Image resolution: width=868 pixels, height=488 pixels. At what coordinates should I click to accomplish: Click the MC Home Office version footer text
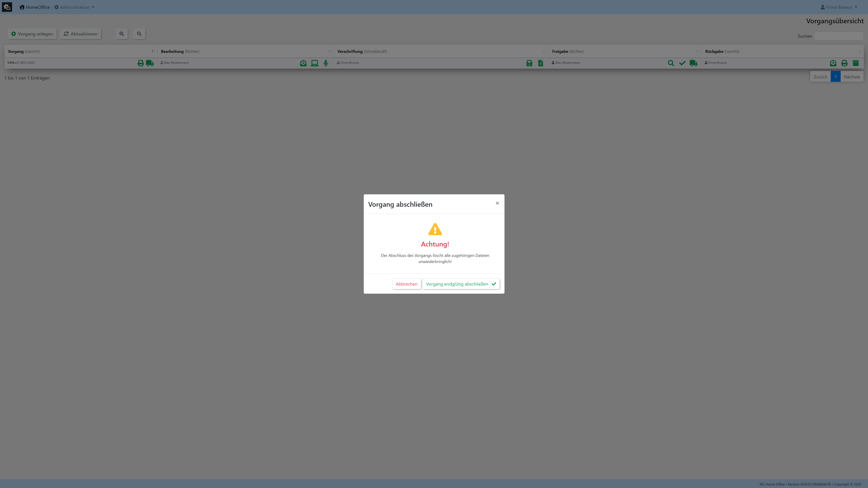(x=810, y=484)
